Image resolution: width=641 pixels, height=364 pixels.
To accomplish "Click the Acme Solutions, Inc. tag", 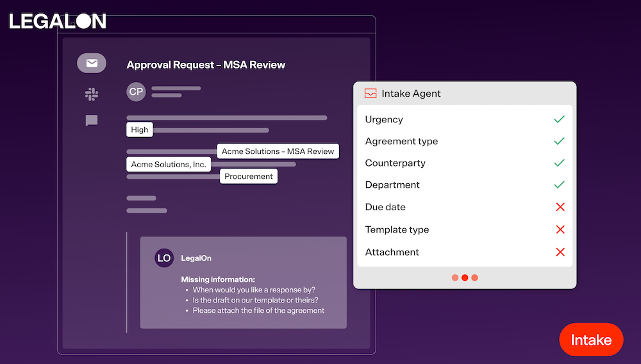I will (169, 165).
